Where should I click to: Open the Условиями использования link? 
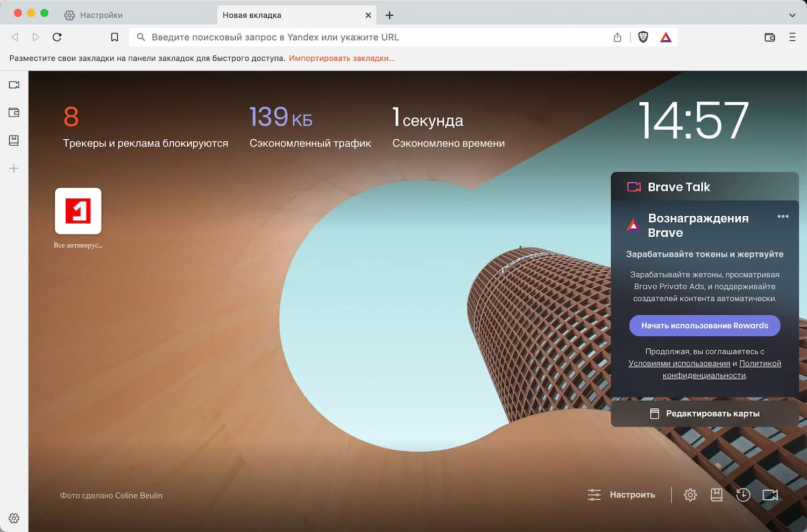pyautogui.click(x=679, y=364)
